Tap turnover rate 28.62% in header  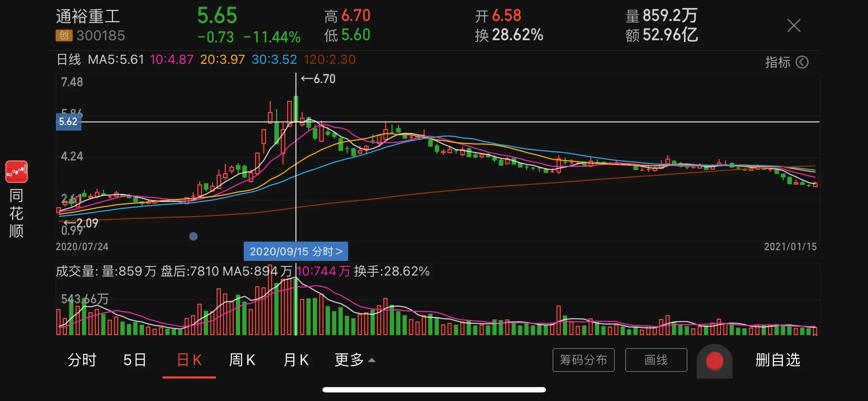click(x=517, y=35)
